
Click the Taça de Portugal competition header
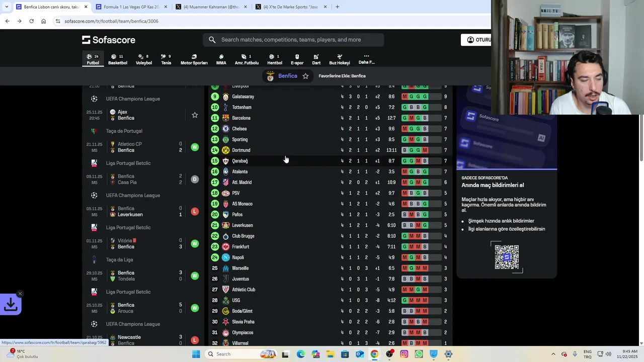coord(124,131)
